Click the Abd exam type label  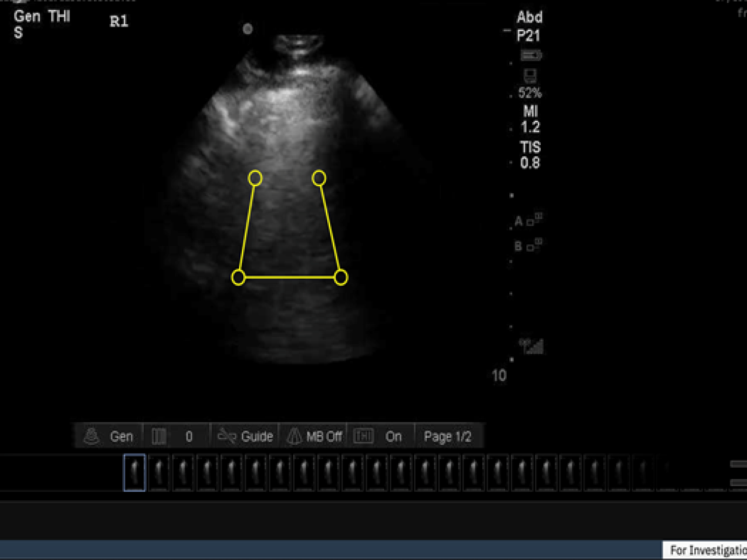click(x=529, y=17)
